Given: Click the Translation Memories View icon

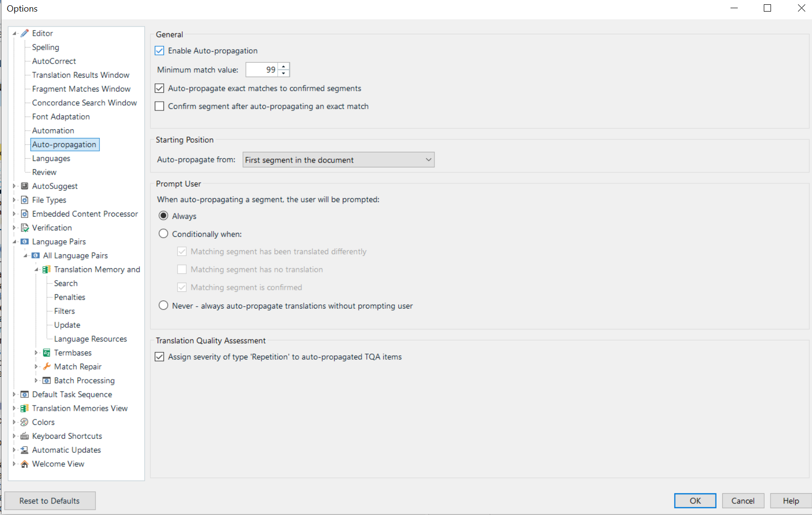Looking at the screenshot, I should [x=25, y=408].
